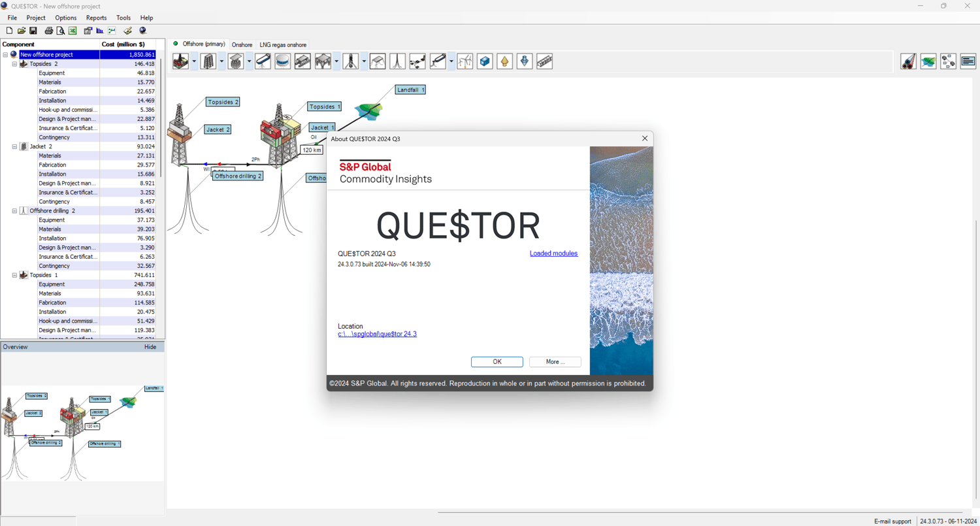This screenshot has width=980, height=526.
Task: Open the Reports menu
Action: pyautogui.click(x=97, y=18)
